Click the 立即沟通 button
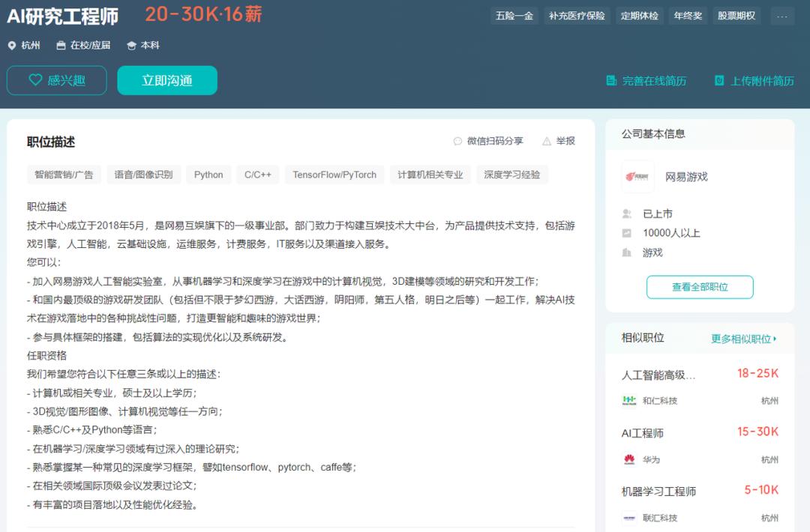This screenshot has width=810, height=532. (167, 80)
